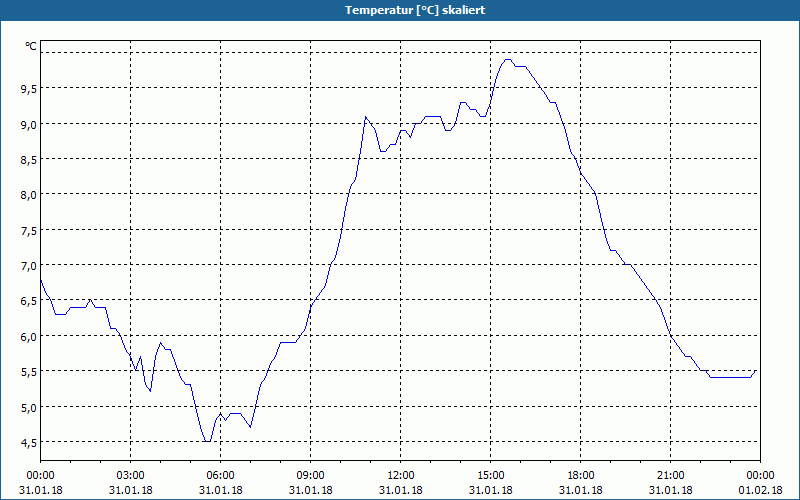Screen dimensions: 800x500
Task: Select the 9,5 y-axis value
Action: click(28, 89)
